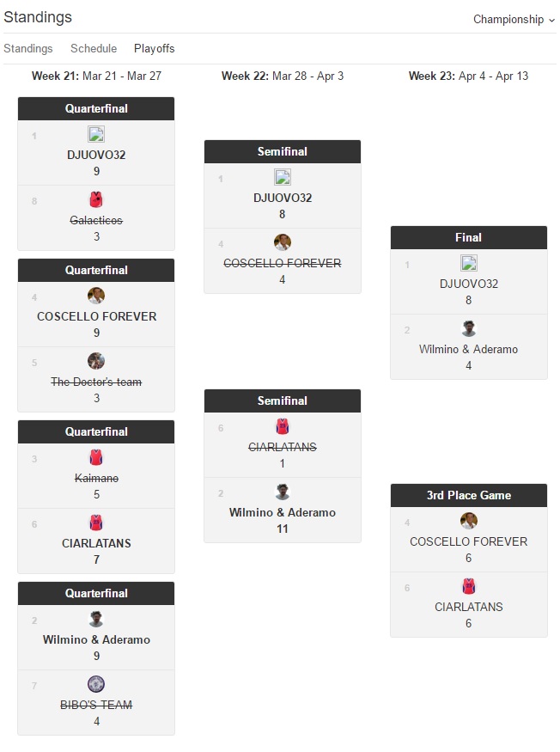Screen dimensions: 560x752
Task: Click CIARLATANS team name in Quarterfinal
Action: point(96,543)
